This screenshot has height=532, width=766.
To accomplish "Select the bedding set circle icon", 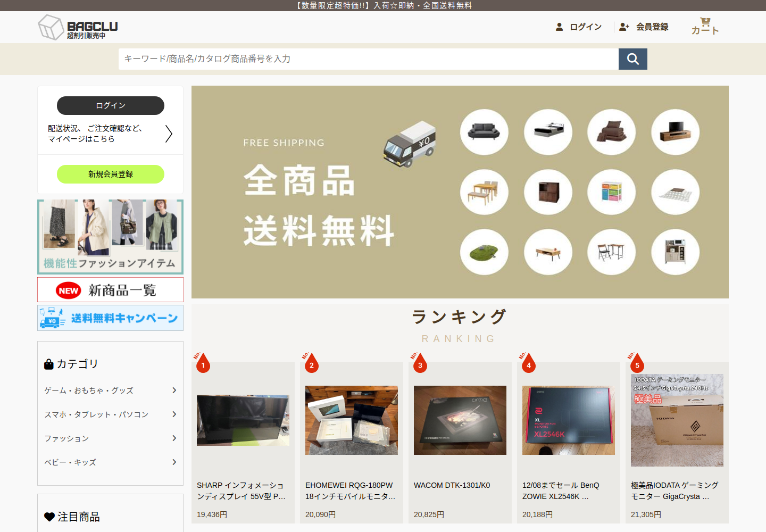I will (611, 132).
